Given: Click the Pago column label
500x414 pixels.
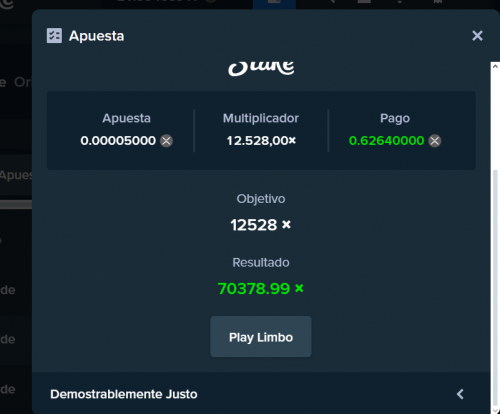Looking at the screenshot, I should tap(395, 118).
